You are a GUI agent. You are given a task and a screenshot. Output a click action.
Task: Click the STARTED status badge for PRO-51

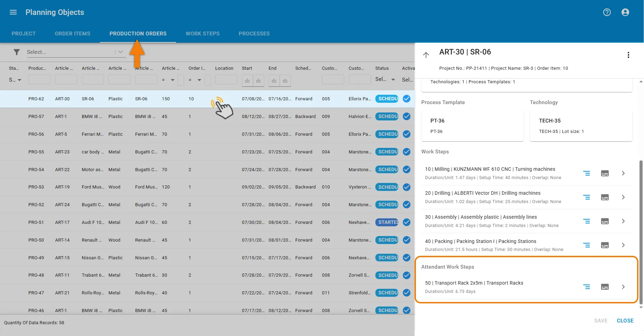point(387,222)
